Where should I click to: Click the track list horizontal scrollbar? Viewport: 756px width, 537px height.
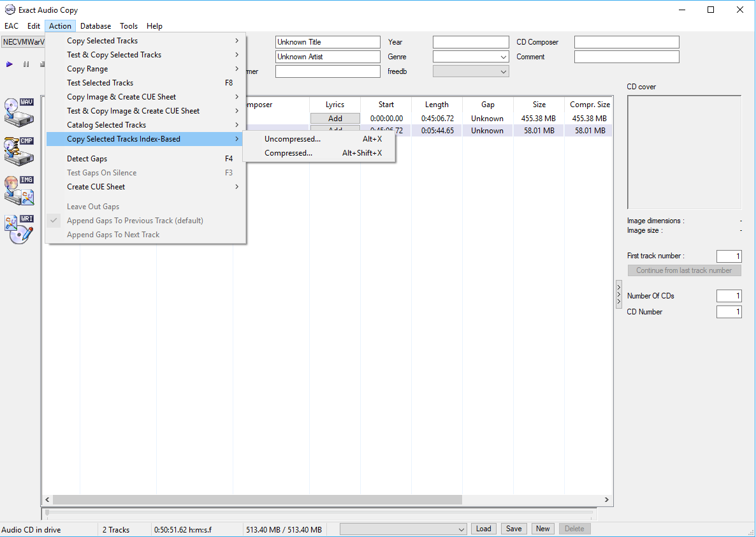(x=258, y=500)
